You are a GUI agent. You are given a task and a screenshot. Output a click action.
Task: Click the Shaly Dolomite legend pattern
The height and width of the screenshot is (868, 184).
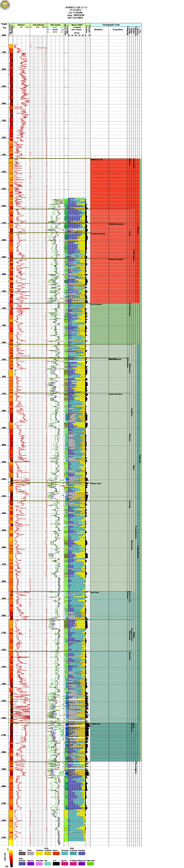[x=22, y=864]
